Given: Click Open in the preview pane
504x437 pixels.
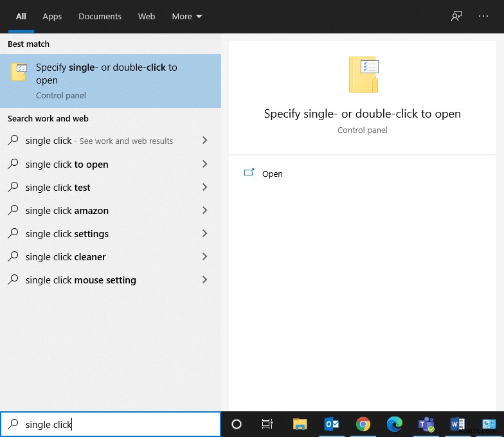Looking at the screenshot, I should [x=272, y=174].
